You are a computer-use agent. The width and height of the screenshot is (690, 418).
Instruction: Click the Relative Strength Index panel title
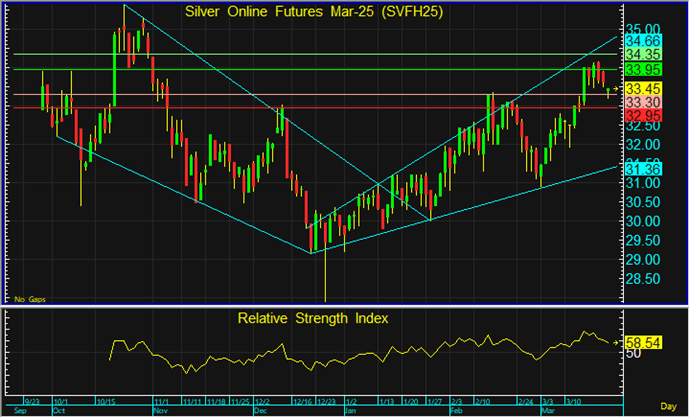tap(314, 319)
